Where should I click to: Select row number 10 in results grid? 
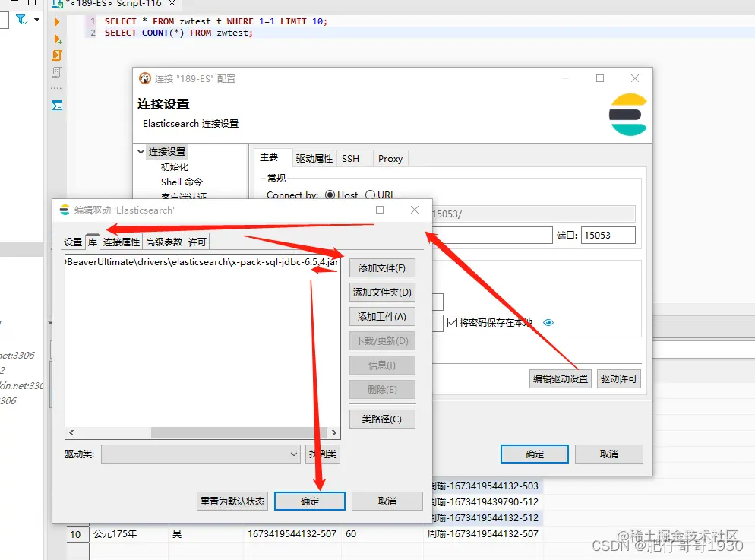[x=76, y=534]
